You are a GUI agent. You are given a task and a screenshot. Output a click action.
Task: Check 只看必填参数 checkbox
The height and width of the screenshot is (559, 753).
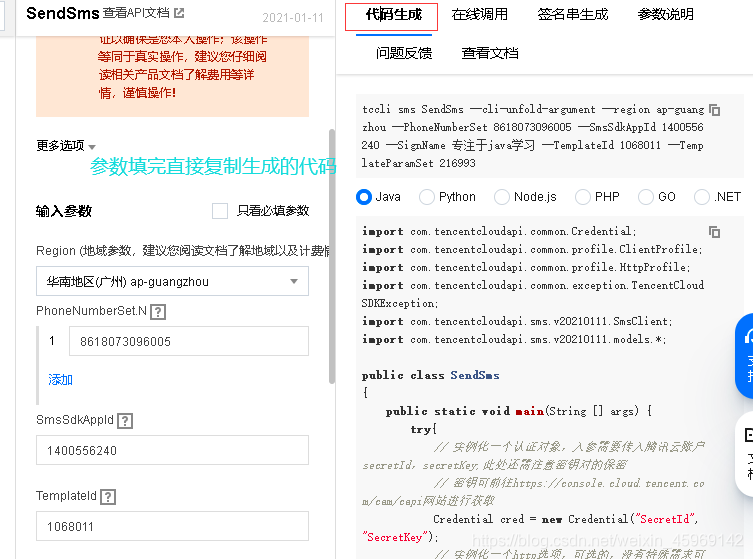point(220,211)
